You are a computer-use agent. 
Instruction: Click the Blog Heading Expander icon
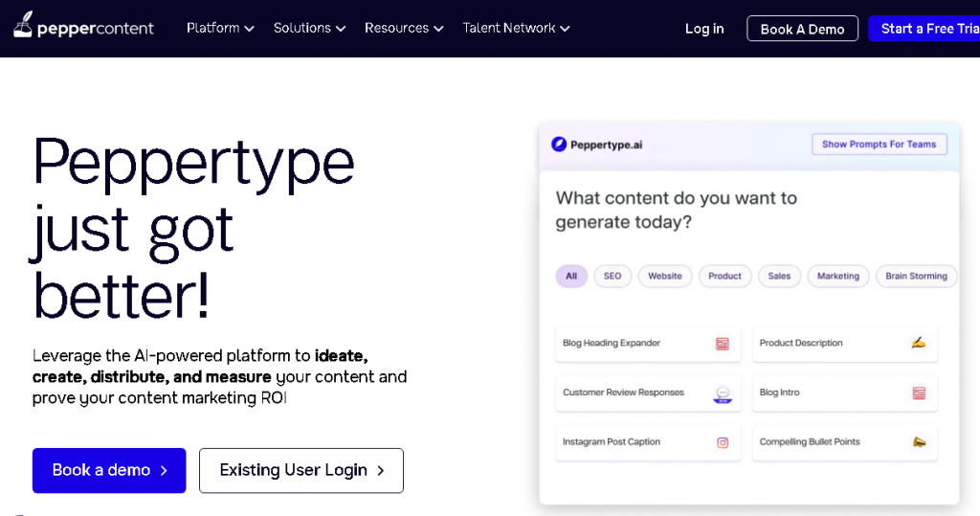(x=722, y=344)
